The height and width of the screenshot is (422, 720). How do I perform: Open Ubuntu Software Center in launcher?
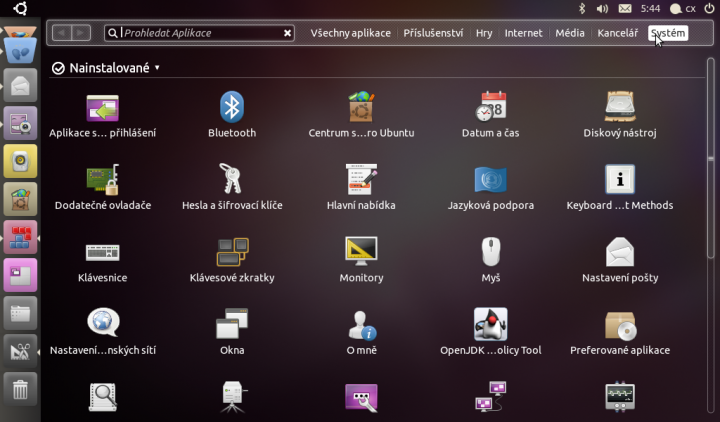tap(20, 199)
